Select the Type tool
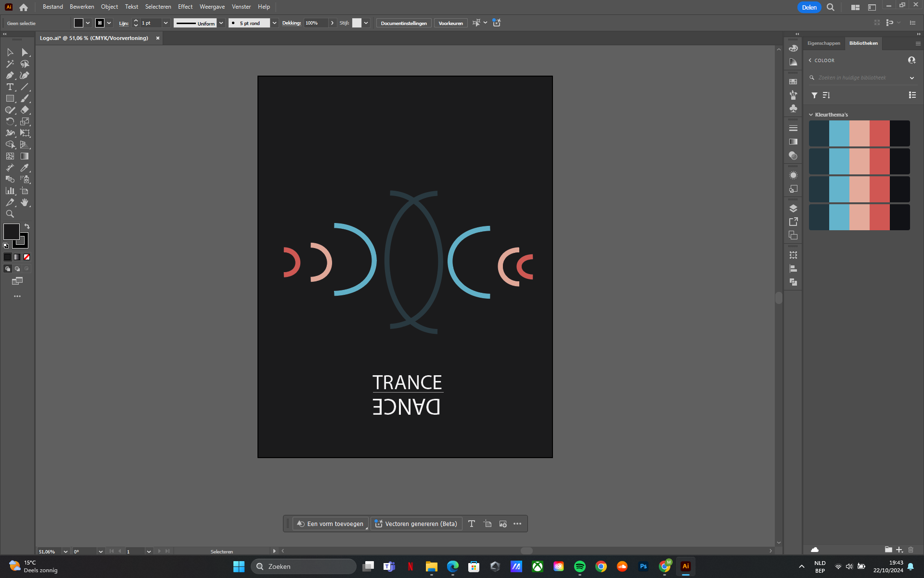Image resolution: width=924 pixels, height=578 pixels. (x=10, y=87)
